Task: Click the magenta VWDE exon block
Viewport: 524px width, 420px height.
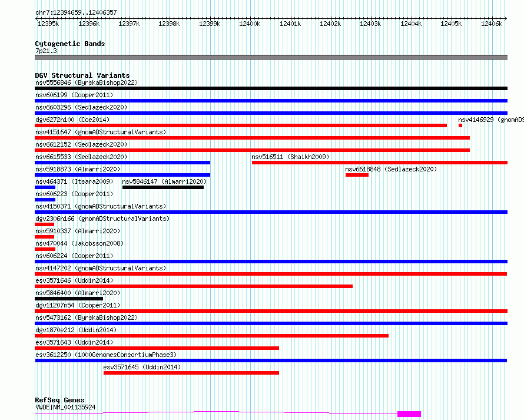Action: (409, 414)
